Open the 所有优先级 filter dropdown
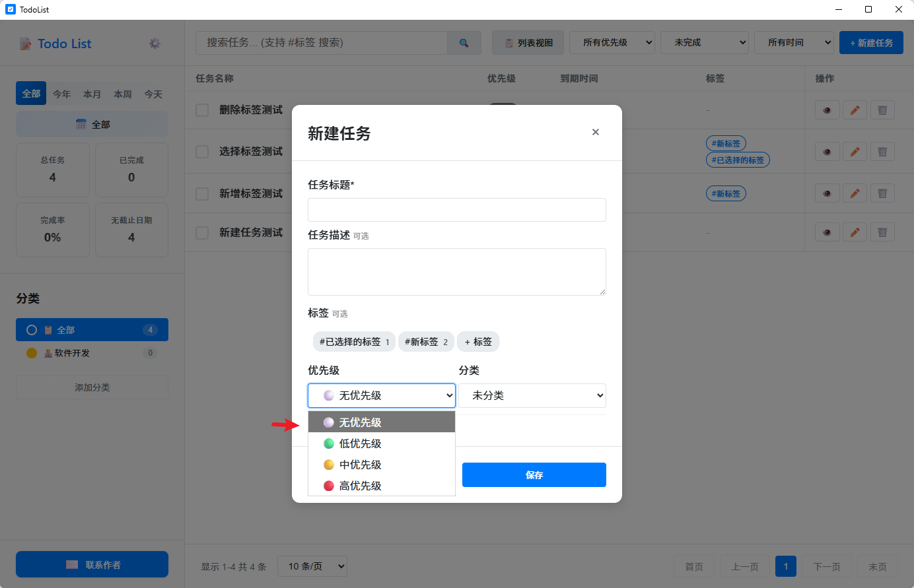The height and width of the screenshot is (588, 914). pyautogui.click(x=612, y=43)
